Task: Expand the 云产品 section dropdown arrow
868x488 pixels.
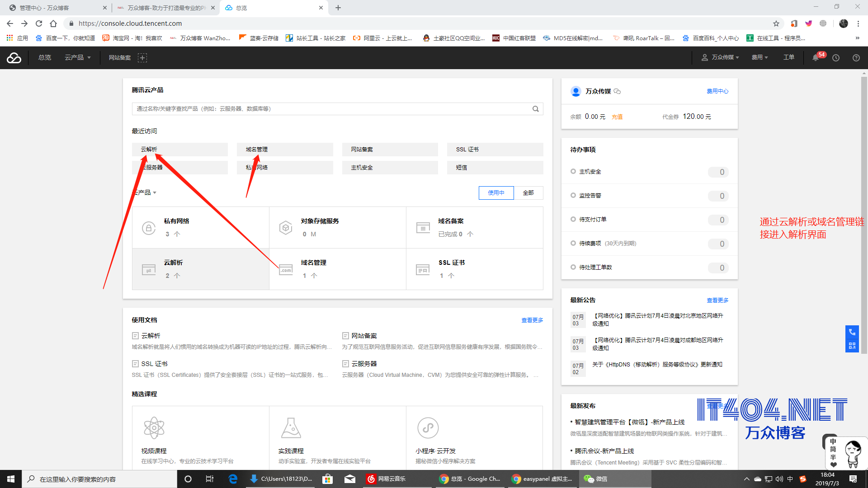Action: tap(155, 193)
